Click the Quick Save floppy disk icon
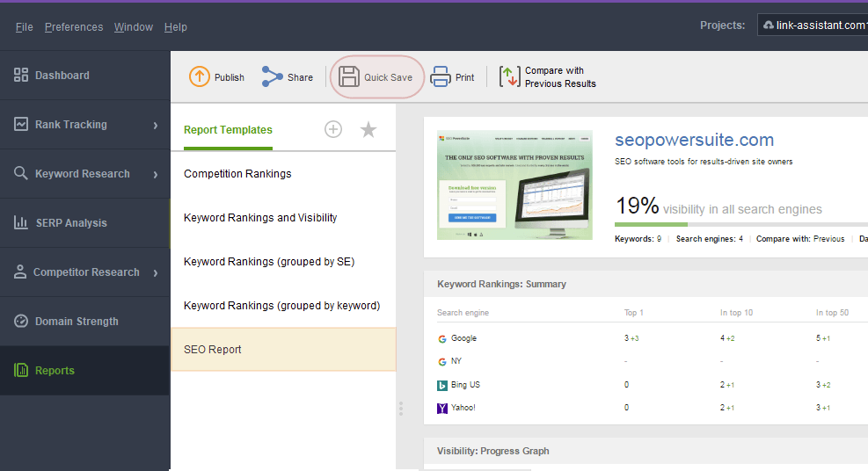The width and height of the screenshot is (868, 471). pos(349,76)
